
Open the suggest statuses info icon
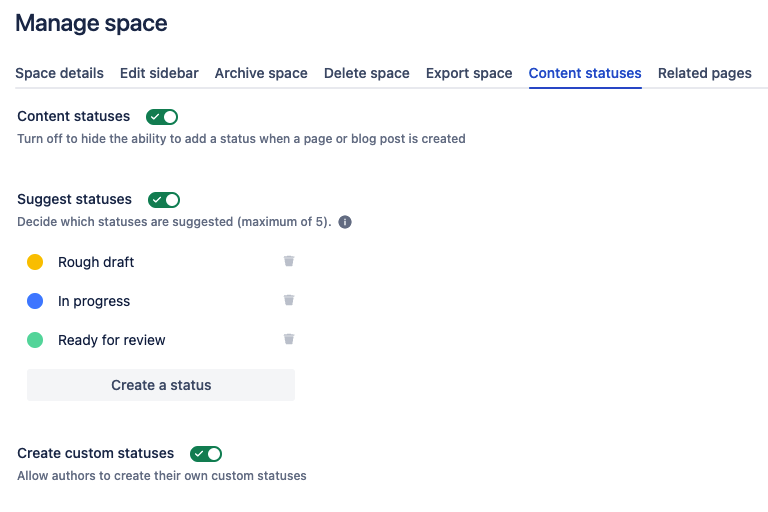(x=345, y=222)
